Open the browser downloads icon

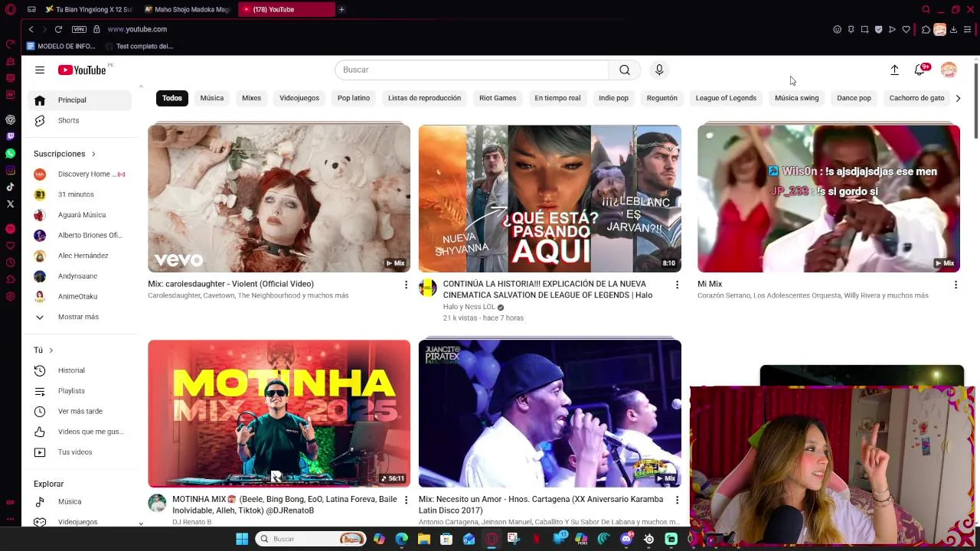point(953,29)
